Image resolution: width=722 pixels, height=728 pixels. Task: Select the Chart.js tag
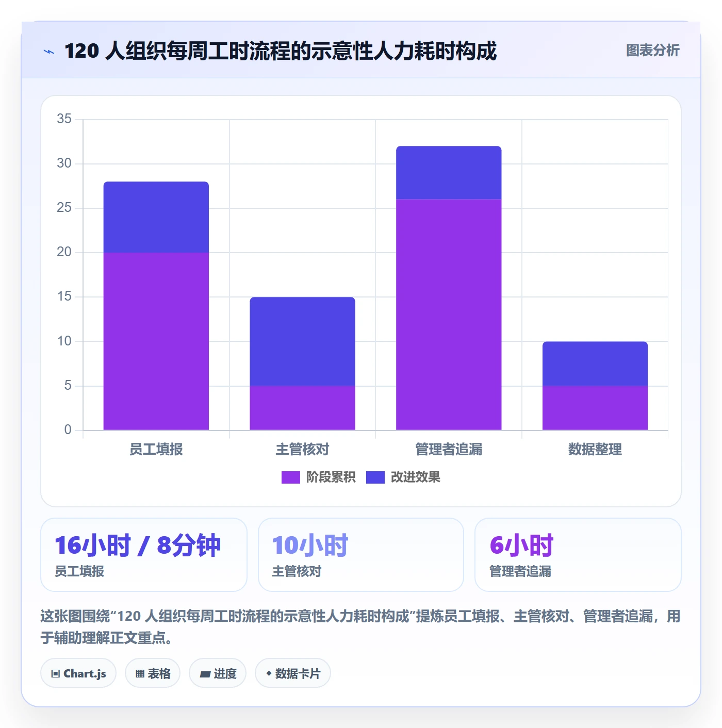78,673
